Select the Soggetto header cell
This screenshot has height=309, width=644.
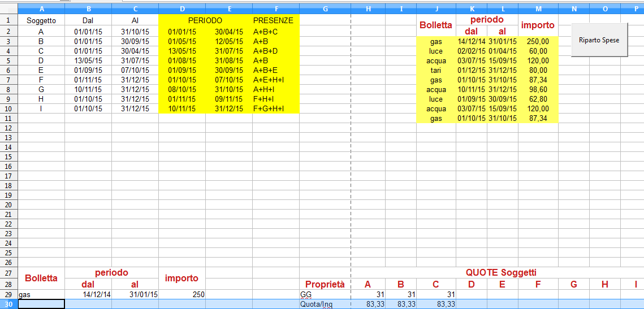click(41, 20)
